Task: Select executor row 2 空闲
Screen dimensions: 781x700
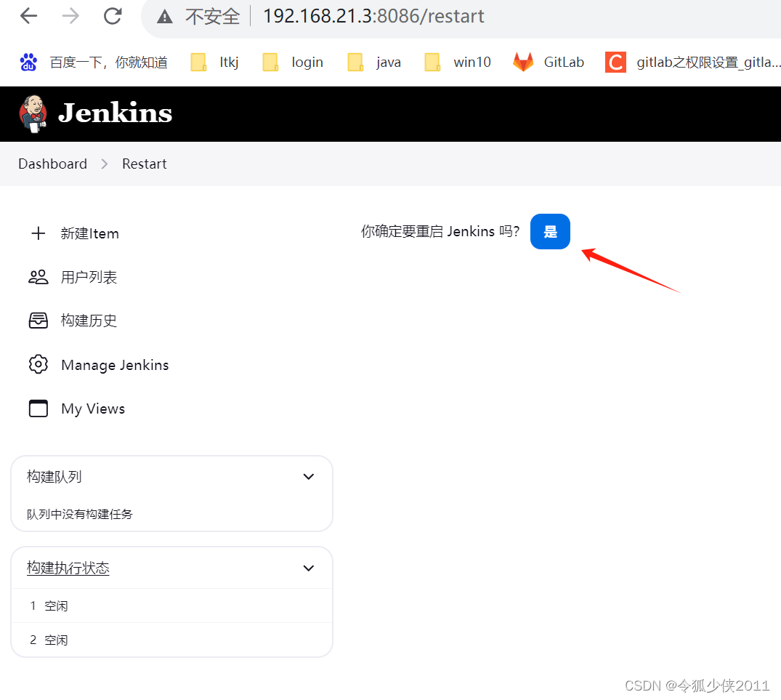Action: [x=171, y=640]
